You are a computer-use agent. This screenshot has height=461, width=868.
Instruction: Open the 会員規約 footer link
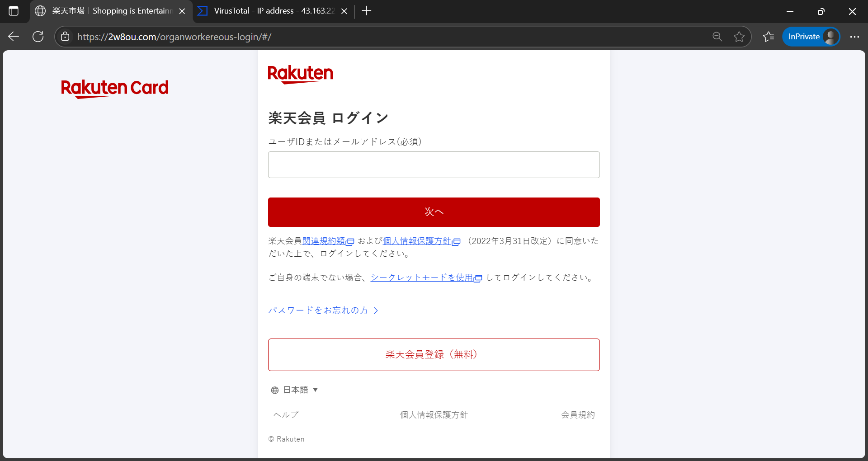coord(578,414)
